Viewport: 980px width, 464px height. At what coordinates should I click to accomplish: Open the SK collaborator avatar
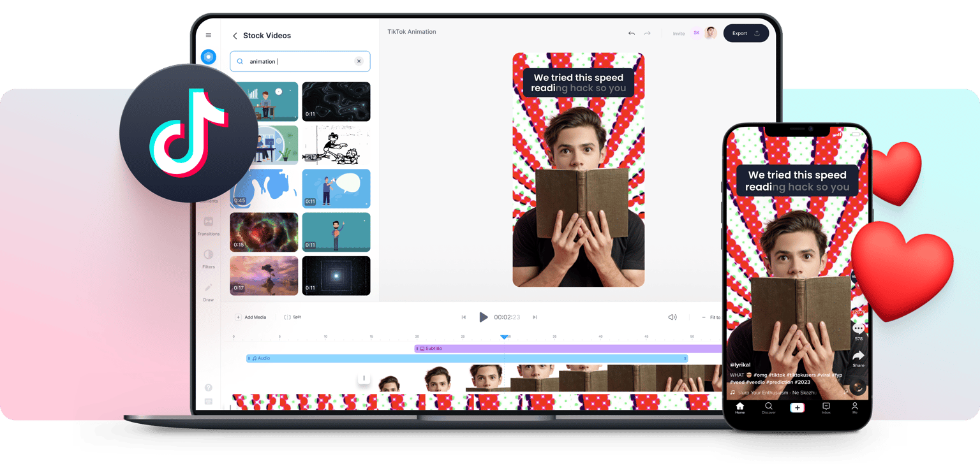coord(696,33)
